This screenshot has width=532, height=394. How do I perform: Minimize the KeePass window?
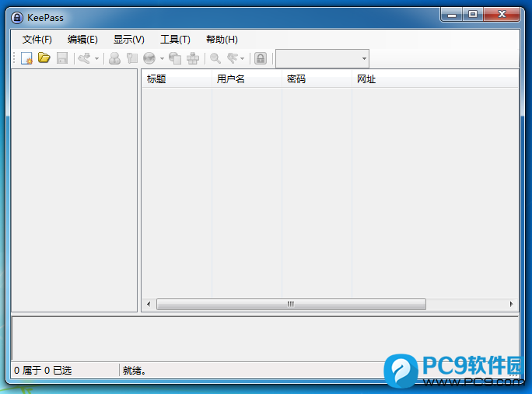click(452, 14)
